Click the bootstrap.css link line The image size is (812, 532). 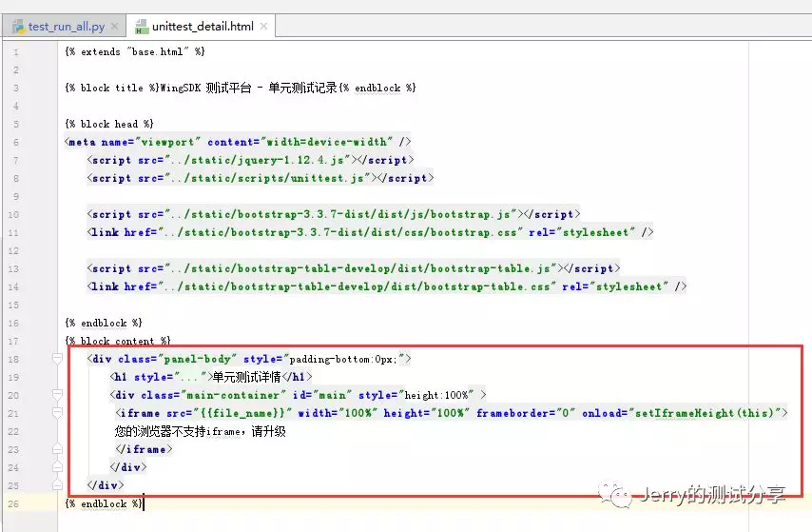[370, 232]
